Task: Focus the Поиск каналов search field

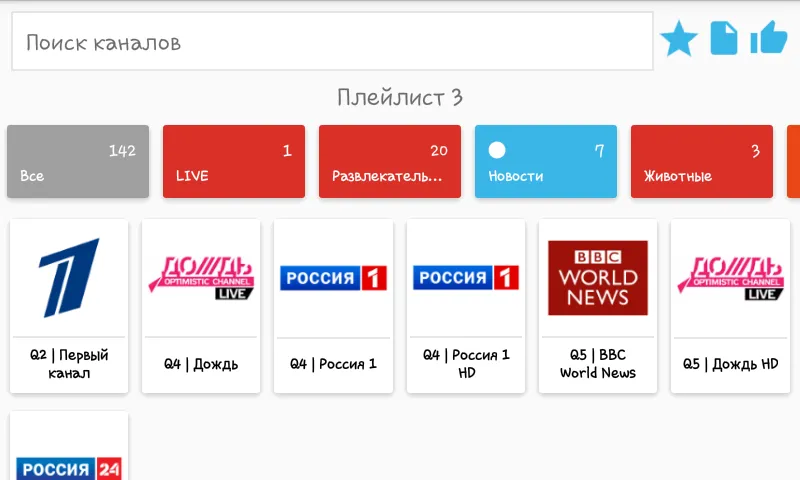Action: 332,41
